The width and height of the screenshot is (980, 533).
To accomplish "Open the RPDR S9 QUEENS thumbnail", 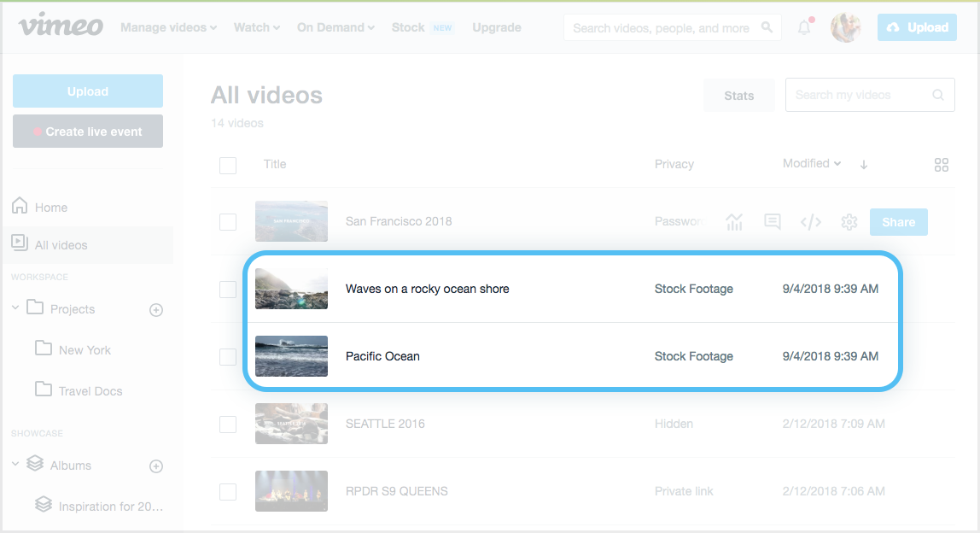I will [291, 491].
